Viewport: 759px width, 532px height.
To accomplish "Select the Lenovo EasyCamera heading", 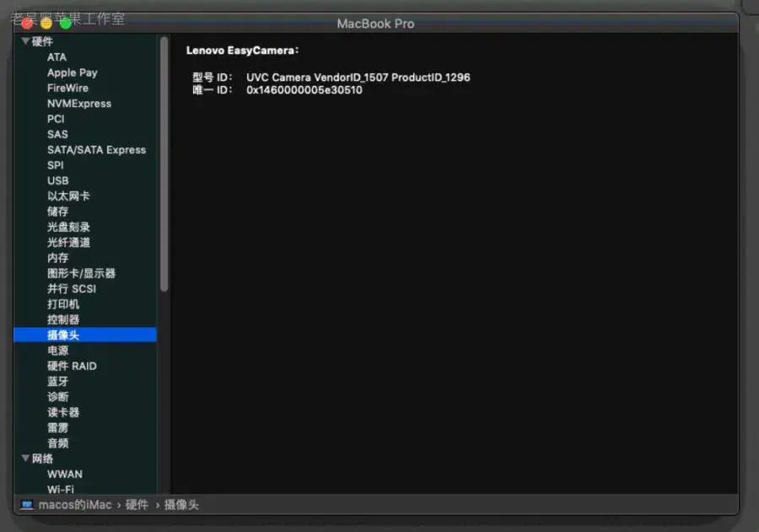I will pos(243,51).
